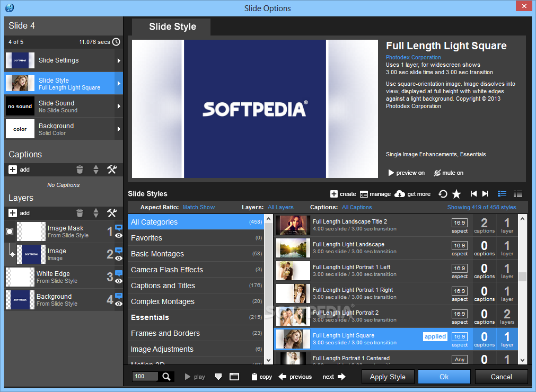Select Captions and Titles category
This screenshot has width=536, height=392.
coord(196,286)
